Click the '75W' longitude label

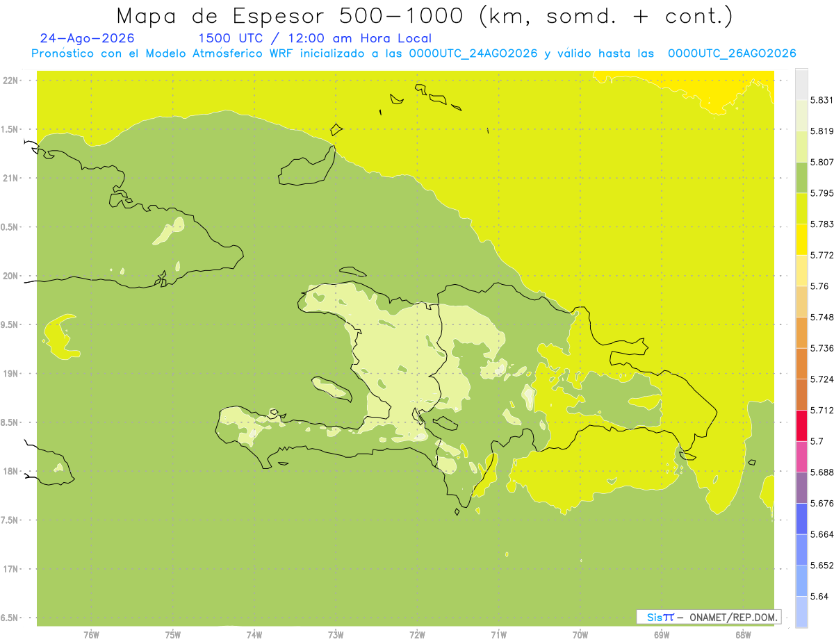click(x=173, y=635)
